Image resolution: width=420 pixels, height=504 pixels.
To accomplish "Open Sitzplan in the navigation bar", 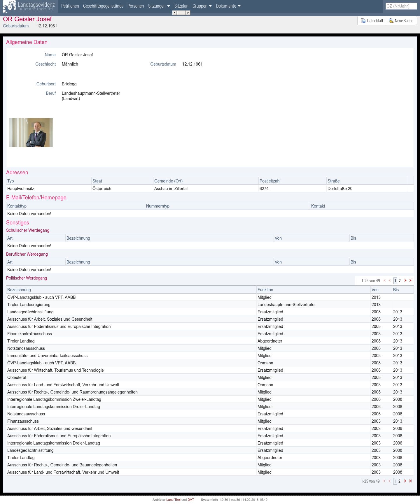I will pos(181,6).
